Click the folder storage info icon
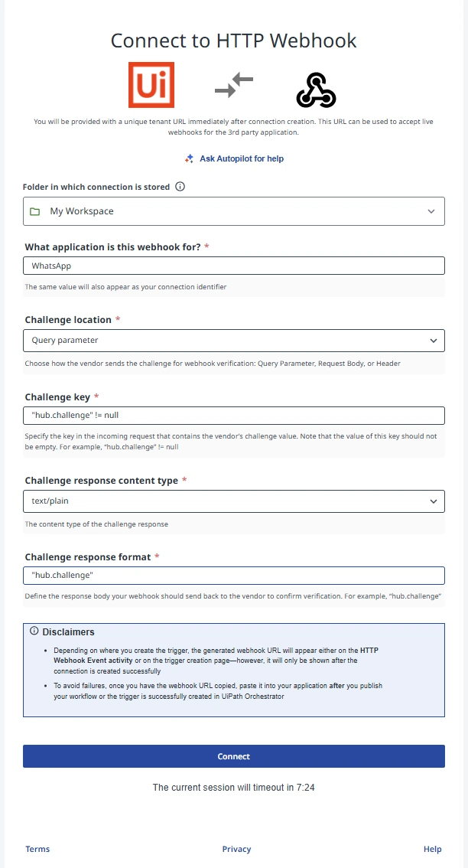 pos(180,187)
